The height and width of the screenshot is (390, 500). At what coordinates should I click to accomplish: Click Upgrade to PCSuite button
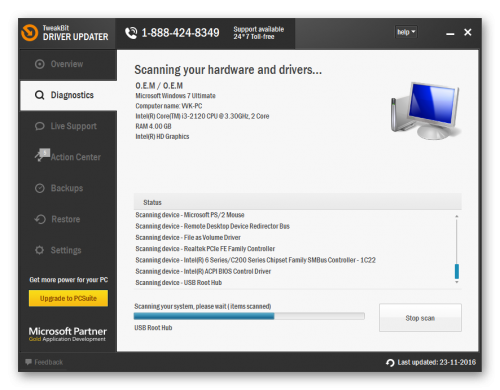(68, 298)
